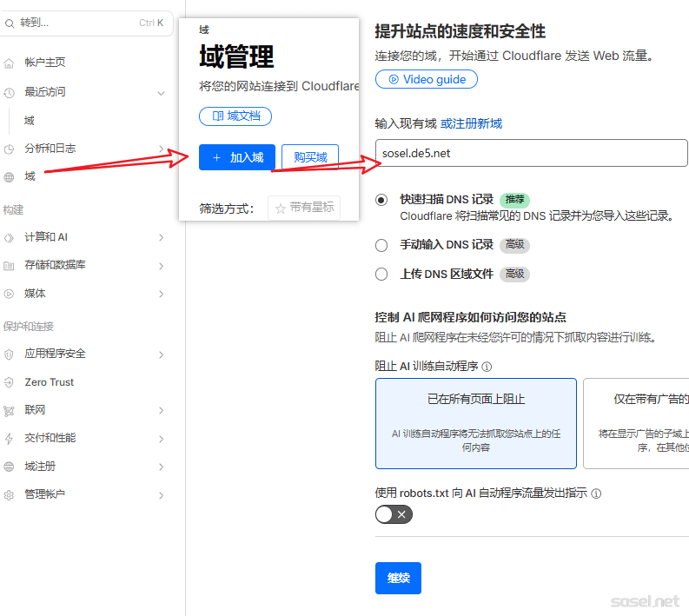Screen dimensions: 689x616
Task: Click the info icon beside 阻止 AI 训练自动程序
Action: [x=487, y=367]
